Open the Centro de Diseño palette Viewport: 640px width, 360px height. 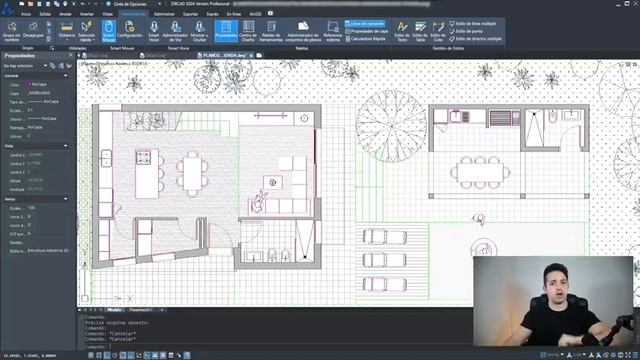pyautogui.click(x=248, y=31)
